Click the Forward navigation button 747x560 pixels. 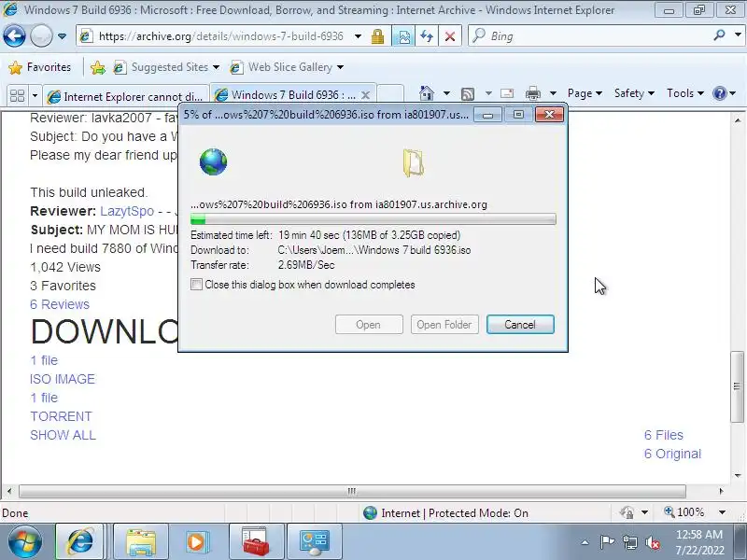(x=41, y=36)
